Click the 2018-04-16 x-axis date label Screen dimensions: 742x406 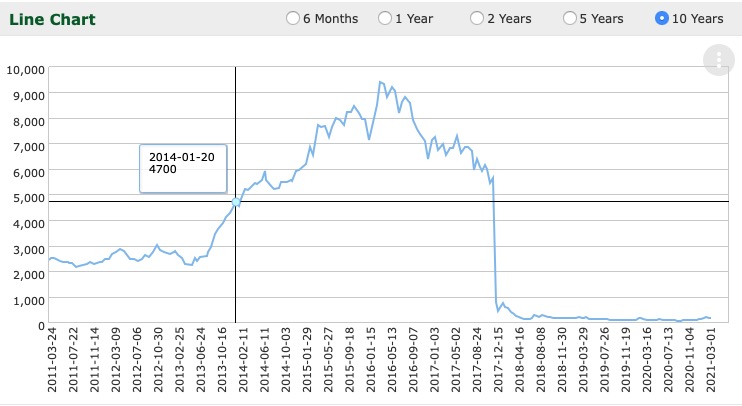coord(520,360)
